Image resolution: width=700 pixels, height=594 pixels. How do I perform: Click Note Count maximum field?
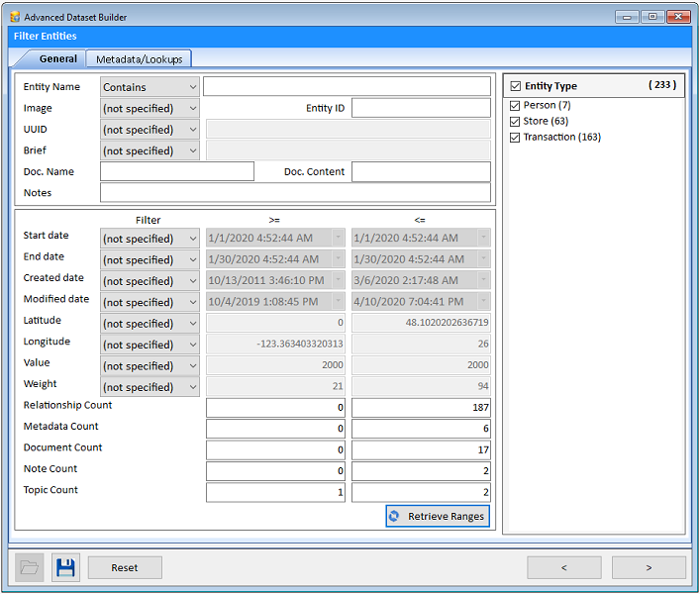421,471
